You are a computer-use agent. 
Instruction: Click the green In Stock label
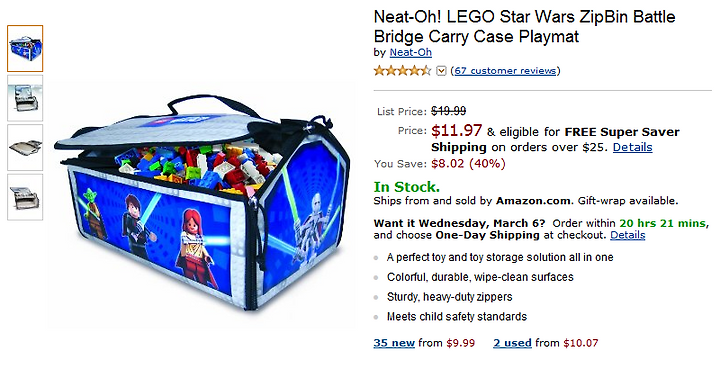point(407,187)
